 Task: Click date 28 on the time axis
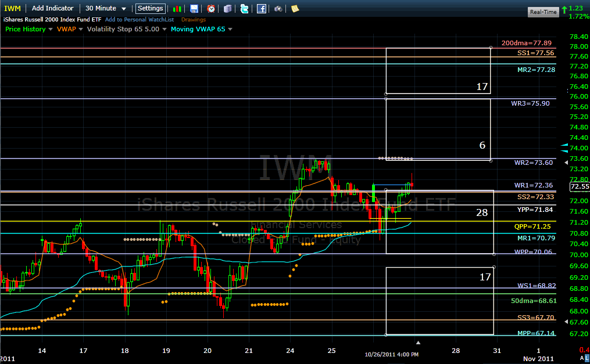coord(456,351)
